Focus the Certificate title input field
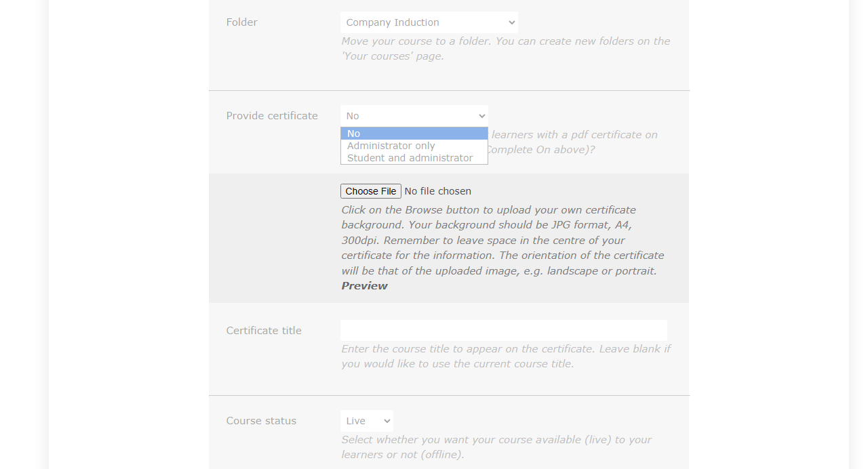This screenshot has height=469, width=868. tap(504, 330)
